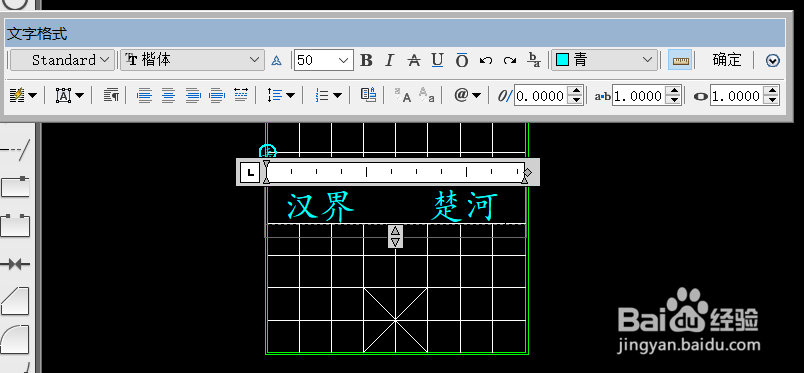Center align the text
804x373 pixels.
(x=169, y=95)
